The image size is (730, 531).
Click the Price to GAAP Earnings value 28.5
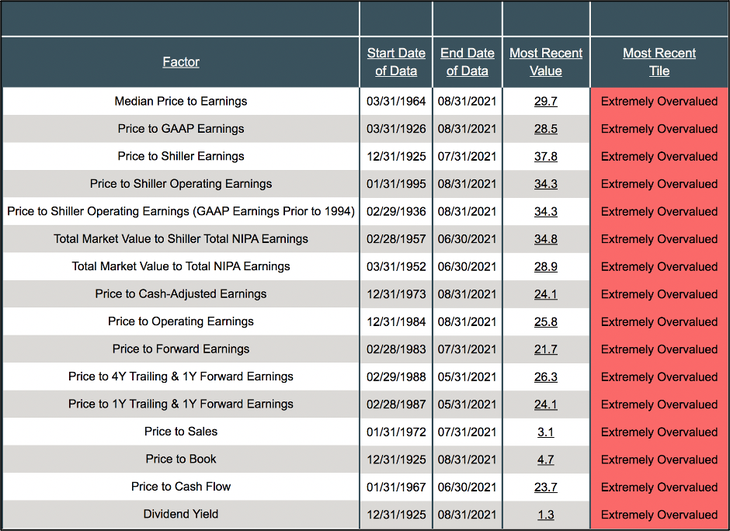coord(546,129)
